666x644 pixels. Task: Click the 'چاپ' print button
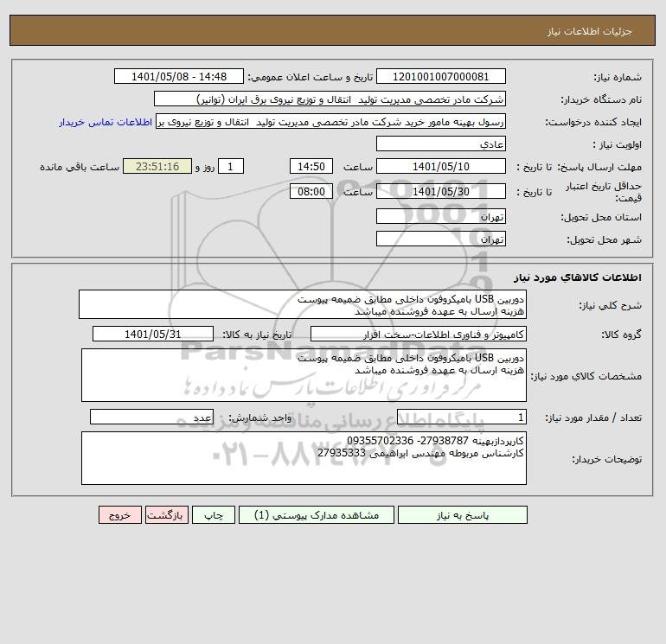[x=214, y=515]
